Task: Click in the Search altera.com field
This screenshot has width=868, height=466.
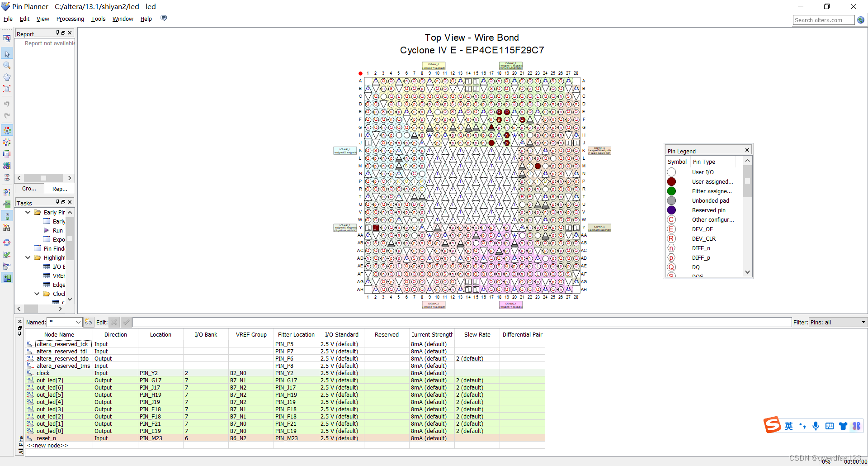Action: coord(824,20)
